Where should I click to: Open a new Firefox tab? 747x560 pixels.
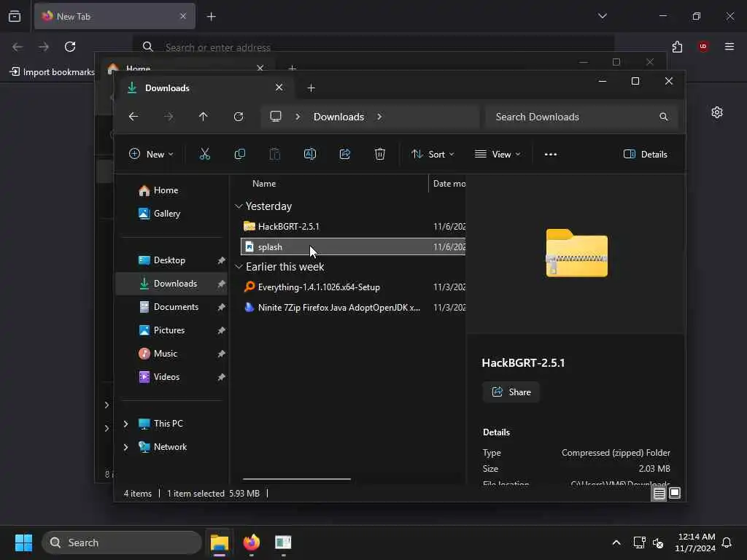click(212, 17)
